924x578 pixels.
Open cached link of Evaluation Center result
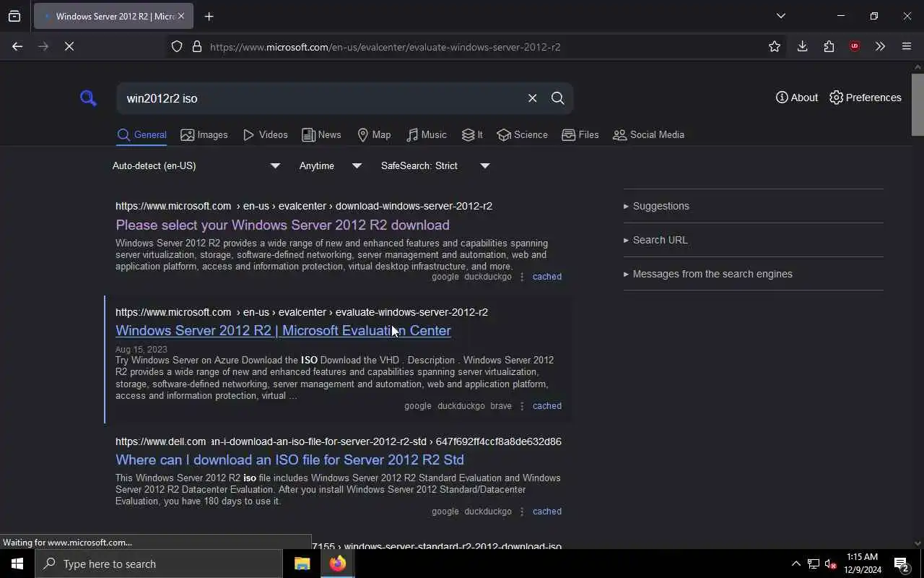[546, 406]
